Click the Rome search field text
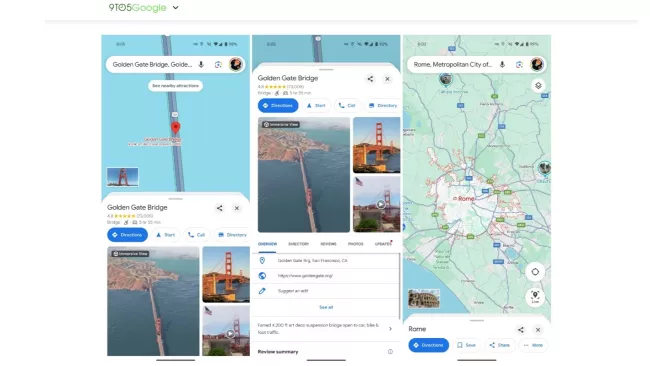Viewport: 650px width, 366px height. [453, 64]
